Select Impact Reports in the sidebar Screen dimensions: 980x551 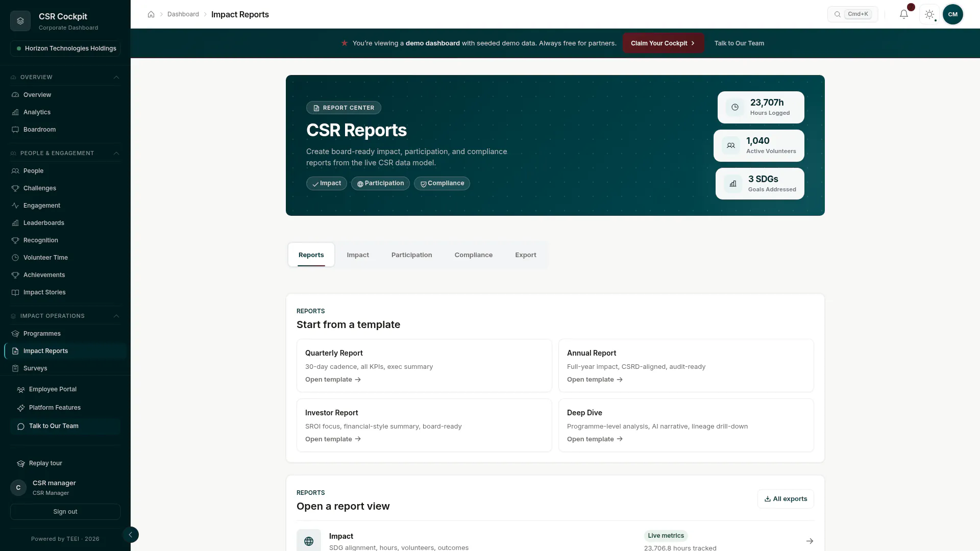tap(65, 351)
